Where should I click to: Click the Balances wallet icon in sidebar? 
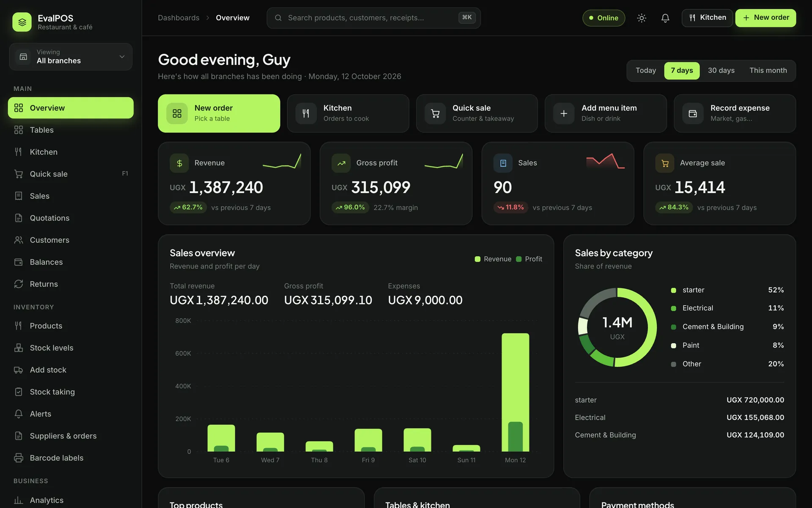tap(19, 262)
